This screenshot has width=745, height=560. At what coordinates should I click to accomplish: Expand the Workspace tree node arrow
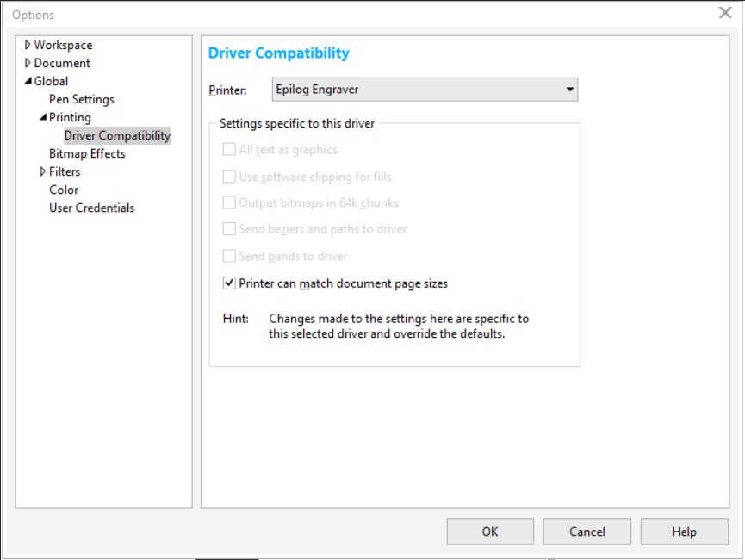point(28,45)
